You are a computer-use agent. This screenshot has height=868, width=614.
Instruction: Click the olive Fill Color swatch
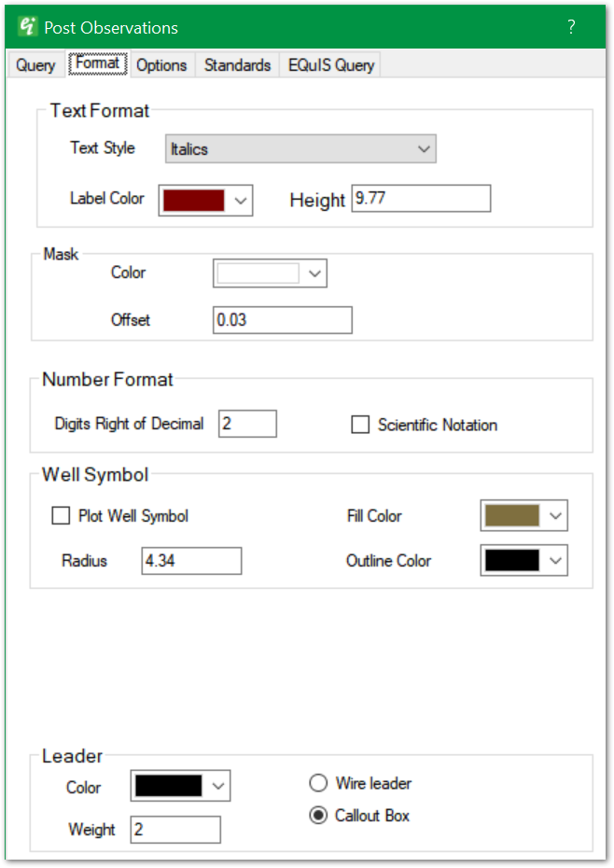click(512, 515)
